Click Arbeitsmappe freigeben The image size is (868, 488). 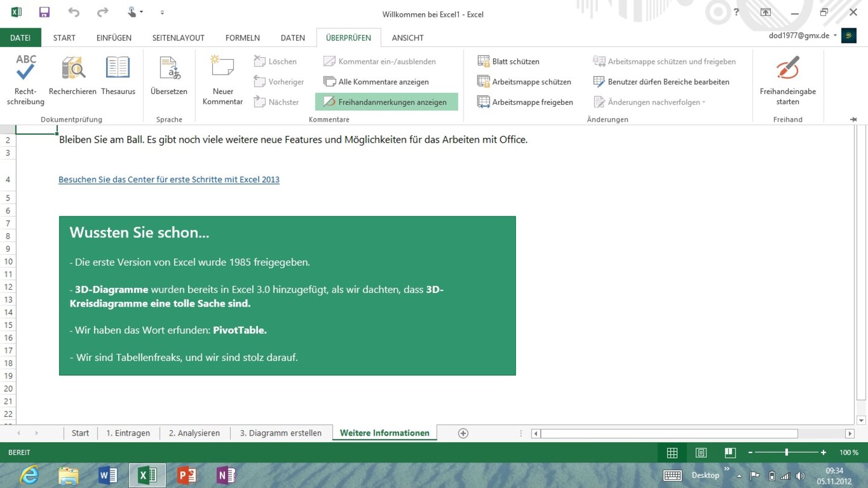click(x=525, y=102)
